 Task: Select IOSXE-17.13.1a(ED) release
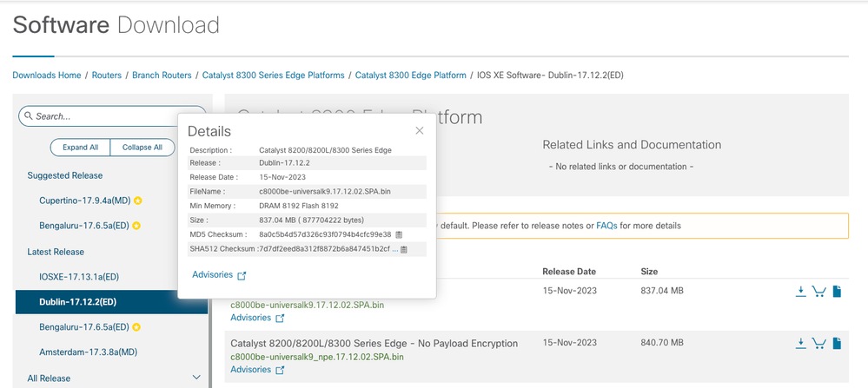[x=79, y=276]
